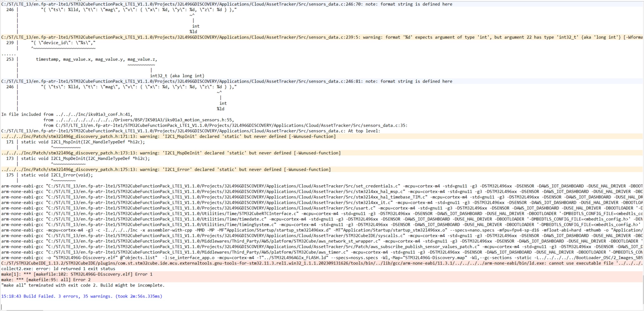Click the aws_subscribe_publish_sensor_values_patch.c compile line
Image resolution: width=644 pixels, height=311 pixels.
point(322,247)
